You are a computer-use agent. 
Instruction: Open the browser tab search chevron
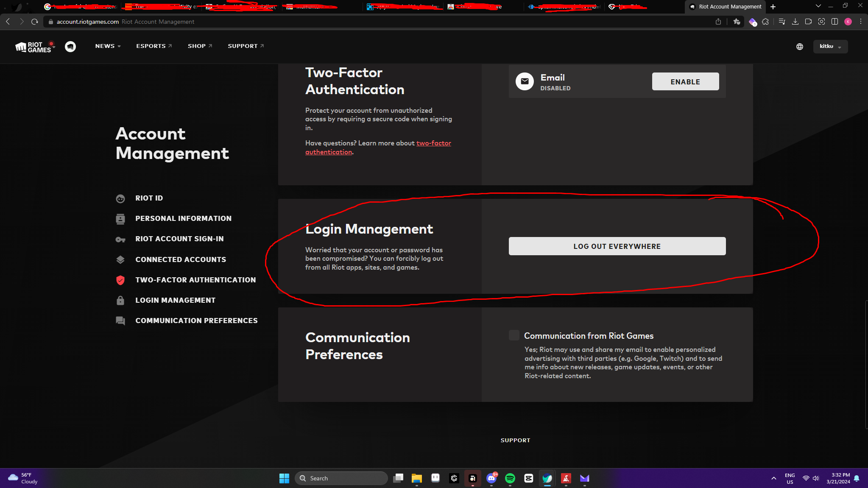click(818, 6)
